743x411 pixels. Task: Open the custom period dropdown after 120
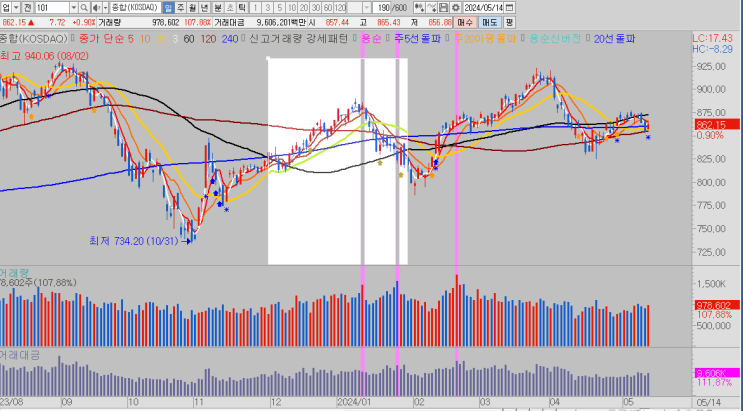367,8
